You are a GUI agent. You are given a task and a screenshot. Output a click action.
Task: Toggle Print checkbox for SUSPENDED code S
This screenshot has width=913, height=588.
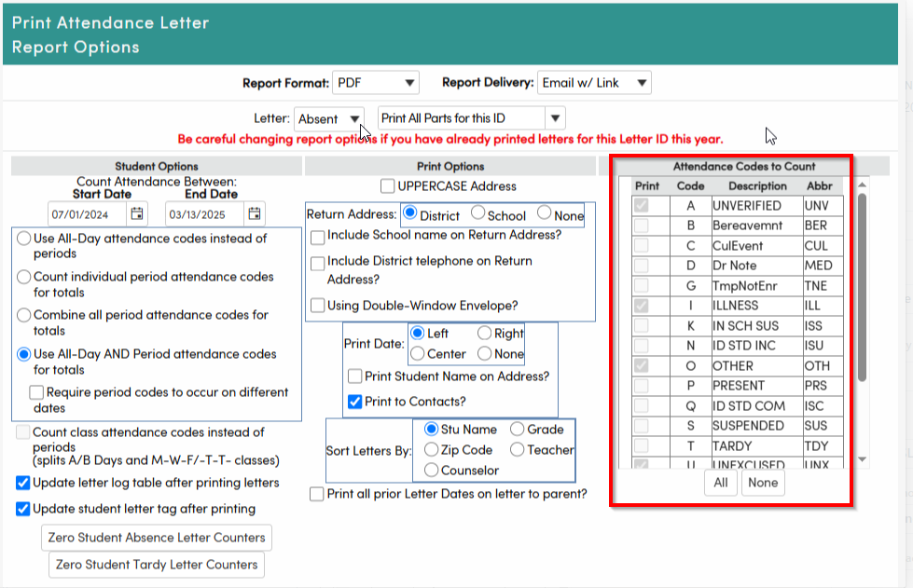point(641,426)
